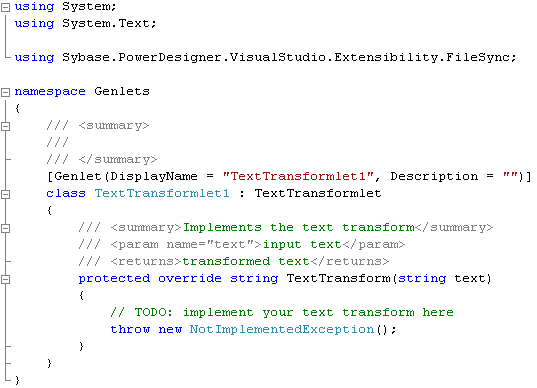Image resolution: width=537 pixels, height=388 pixels.
Task: Click the Genlets namespace name
Action: point(122,91)
